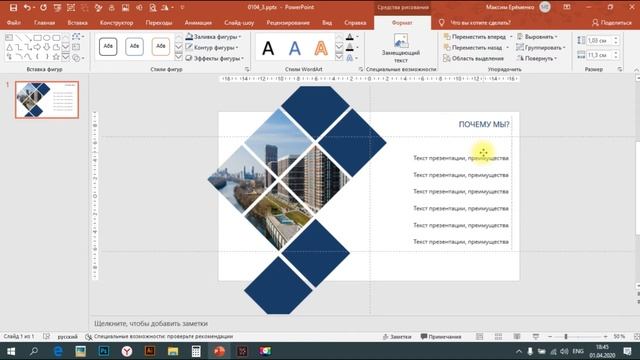Open Windows Start menu
Viewport: 640px width, 360px height.
(11, 351)
